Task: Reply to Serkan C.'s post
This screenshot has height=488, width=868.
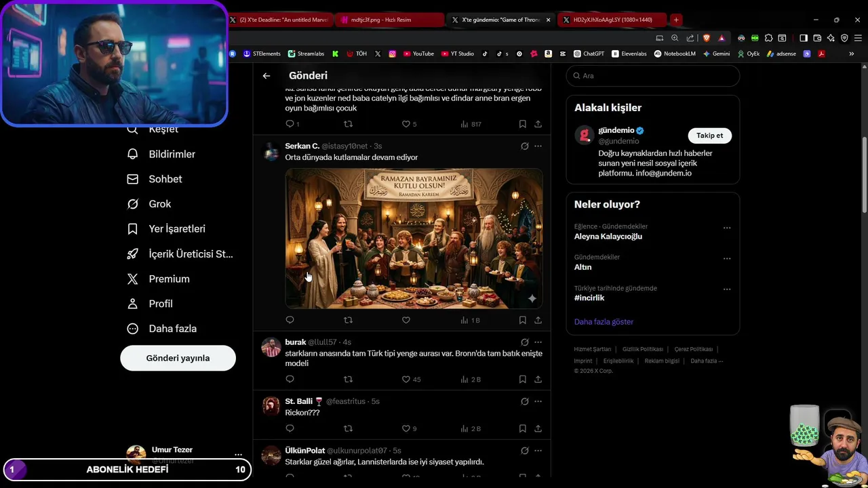Action: 290,320
